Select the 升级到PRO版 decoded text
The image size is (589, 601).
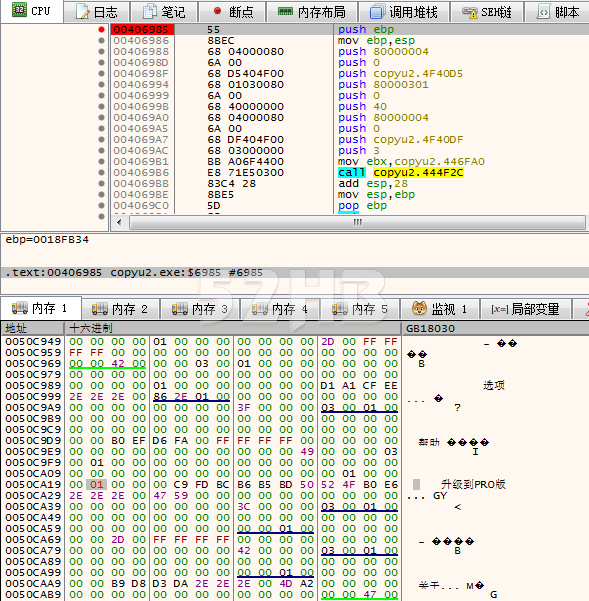tap(473, 484)
